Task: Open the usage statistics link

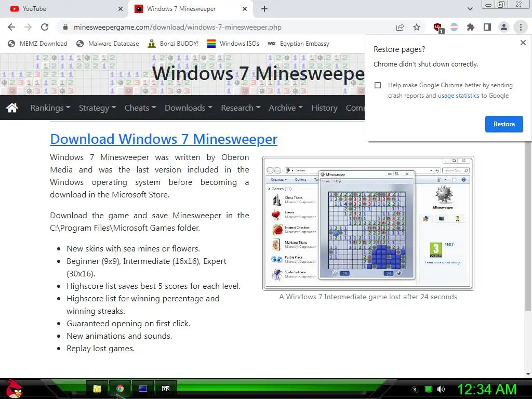Action: pos(458,96)
